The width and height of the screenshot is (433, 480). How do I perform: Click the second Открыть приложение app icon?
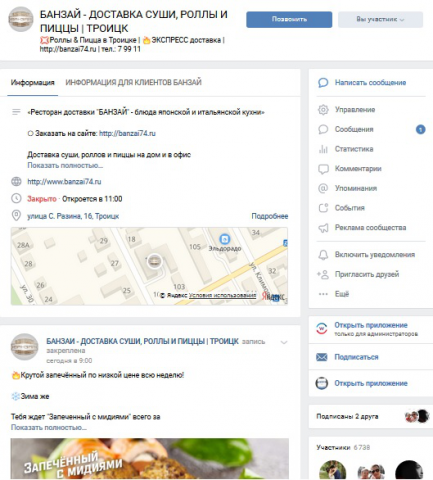coord(322,383)
